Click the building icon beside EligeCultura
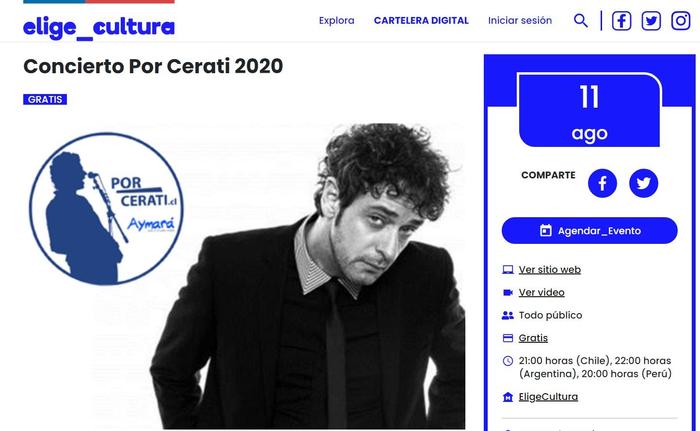This screenshot has width=700, height=431. coord(508,397)
